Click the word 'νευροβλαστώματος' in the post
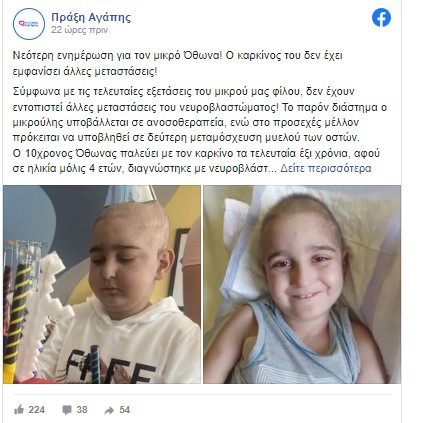This screenshot has width=433, height=423. [x=227, y=107]
